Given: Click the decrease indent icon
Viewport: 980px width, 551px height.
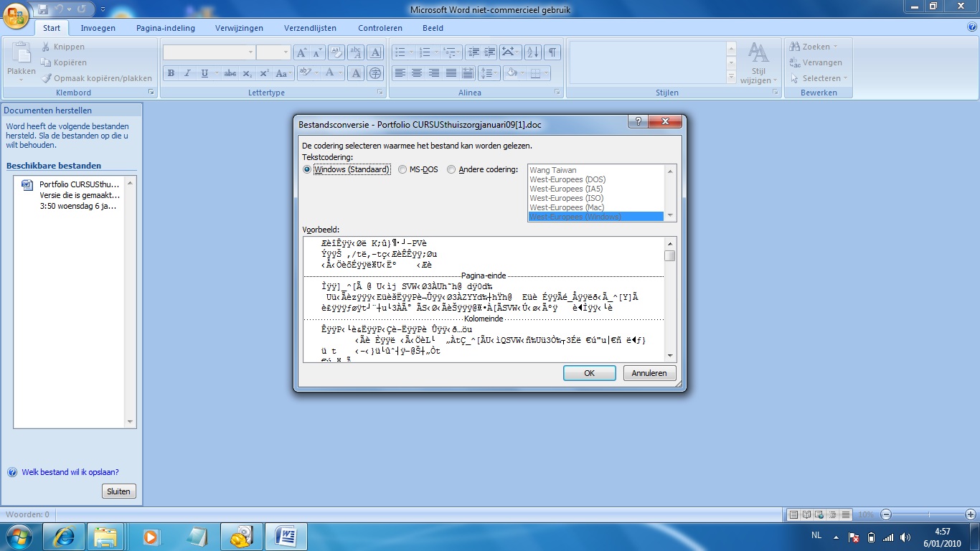Looking at the screenshot, I should tap(473, 52).
